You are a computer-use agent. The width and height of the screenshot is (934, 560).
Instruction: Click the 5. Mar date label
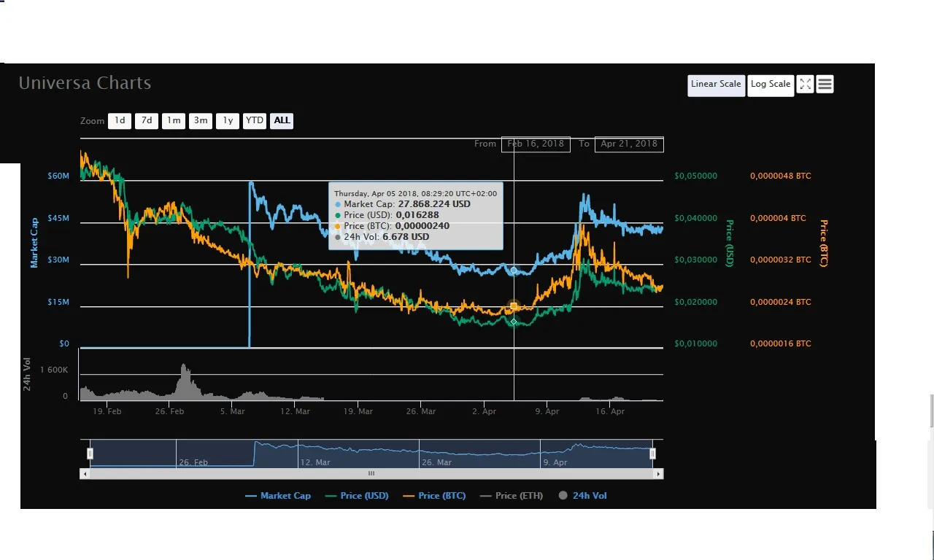click(232, 412)
